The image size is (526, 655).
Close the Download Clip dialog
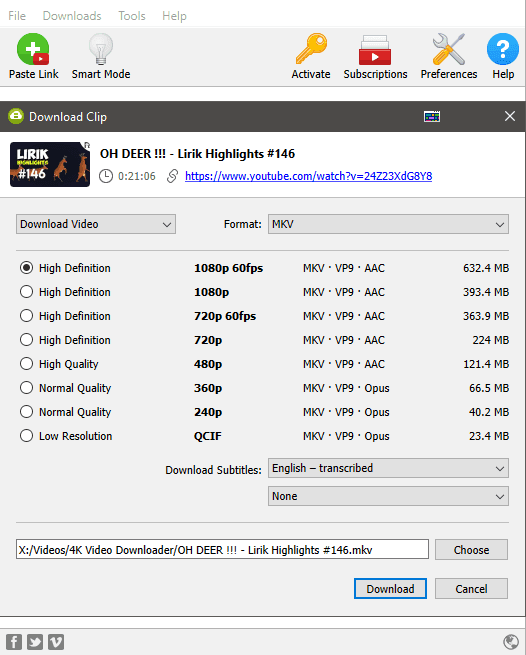(x=510, y=116)
